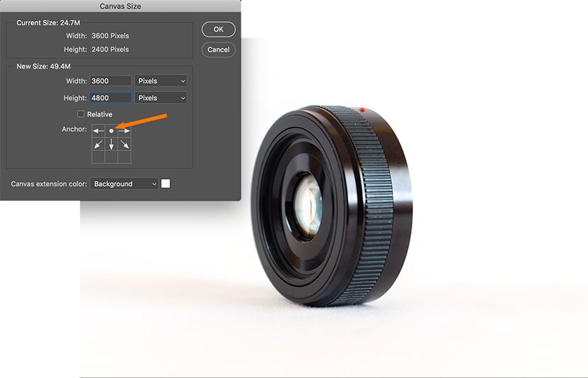Select the top-center anchor dot
This screenshot has width=588, height=378.
[111, 130]
